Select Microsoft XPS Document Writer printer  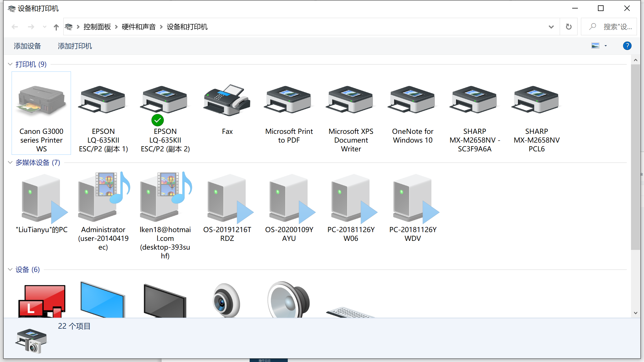(x=351, y=113)
